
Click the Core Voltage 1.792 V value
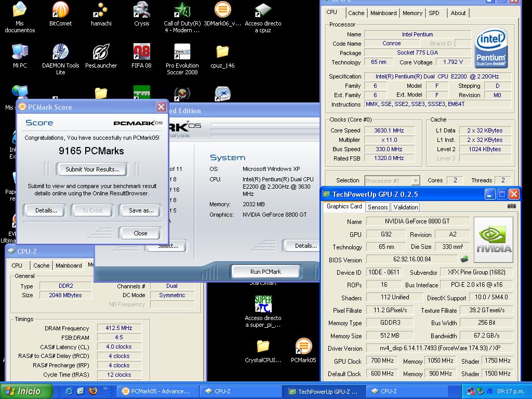(x=453, y=62)
